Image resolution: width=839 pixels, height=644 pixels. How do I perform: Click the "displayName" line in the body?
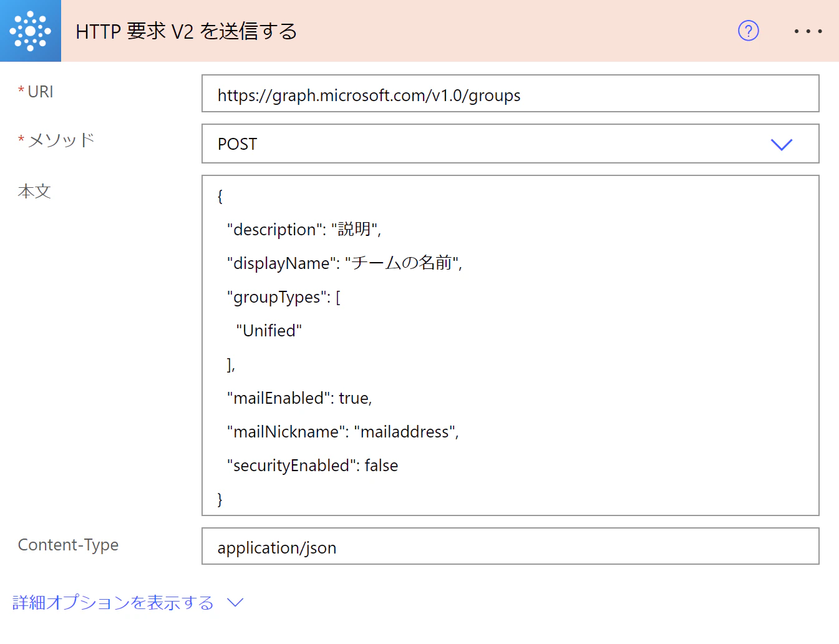(x=344, y=263)
